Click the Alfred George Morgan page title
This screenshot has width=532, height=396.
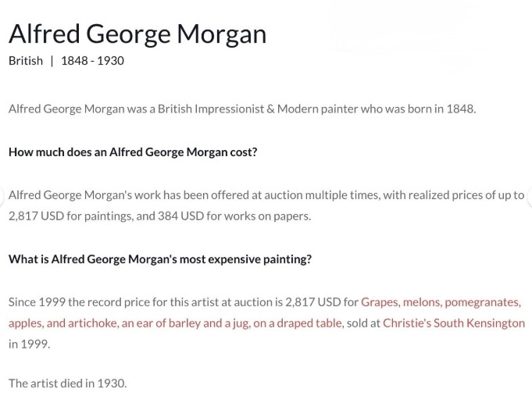[137, 34]
